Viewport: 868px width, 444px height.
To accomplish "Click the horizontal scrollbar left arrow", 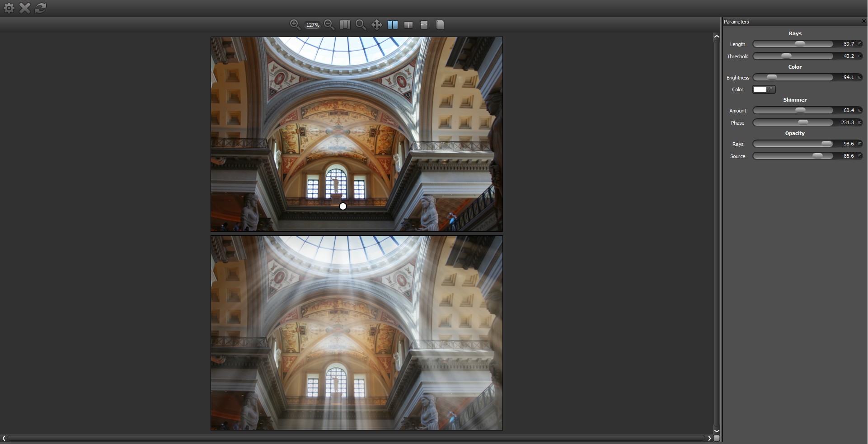I will pos(4,438).
